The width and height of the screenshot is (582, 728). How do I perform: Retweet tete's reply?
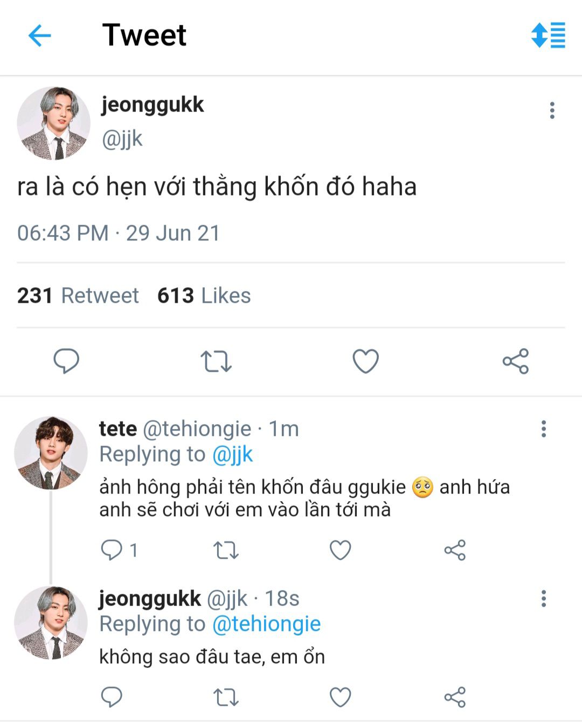click(226, 550)
